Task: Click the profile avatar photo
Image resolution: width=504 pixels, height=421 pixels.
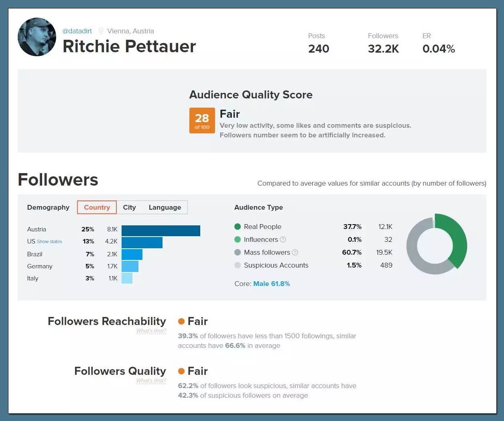Action: 37,37
